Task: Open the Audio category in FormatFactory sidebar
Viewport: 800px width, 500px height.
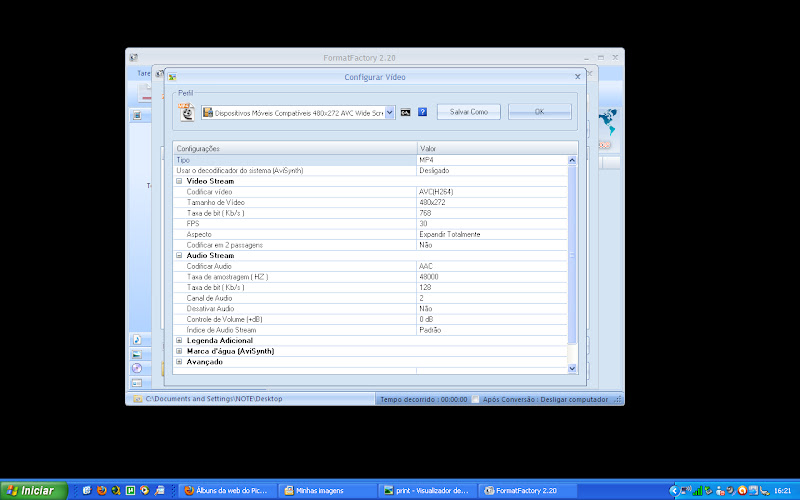Action: tap(137, 339)
